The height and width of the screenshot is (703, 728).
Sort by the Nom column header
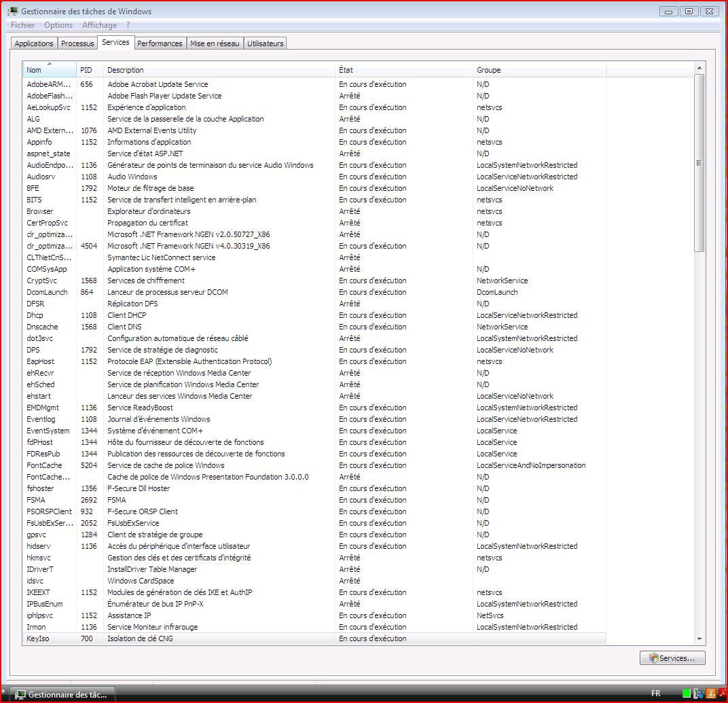tap(49, 70)
